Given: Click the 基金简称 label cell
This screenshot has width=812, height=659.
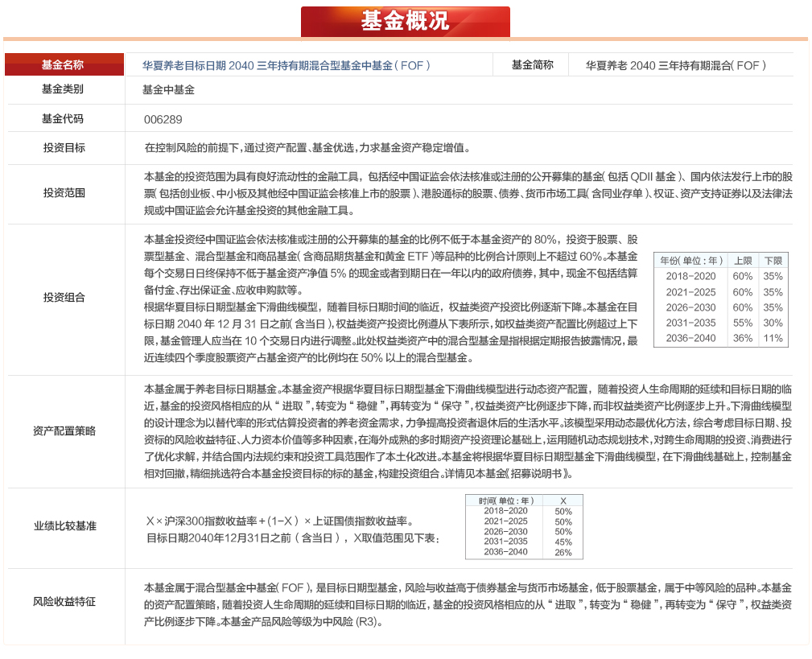Looking at the screenshot, I should [532, 65].
